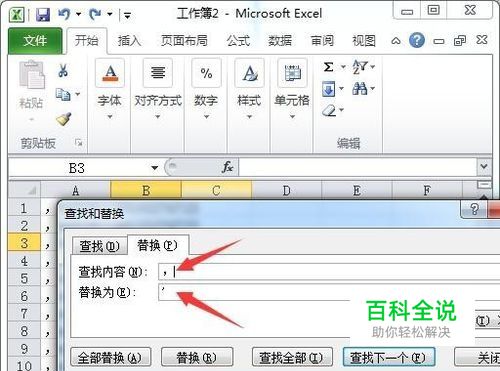The image size is (500, 371).
Task: Switch to 替换(P) tab in dialog
Action: pyautogui.click(x=158, y=245)
